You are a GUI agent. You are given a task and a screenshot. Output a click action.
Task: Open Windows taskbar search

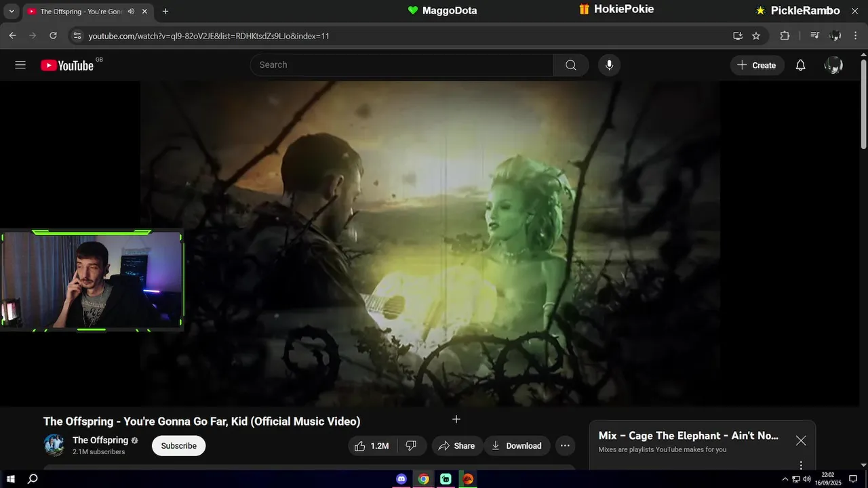coord(33,479)
